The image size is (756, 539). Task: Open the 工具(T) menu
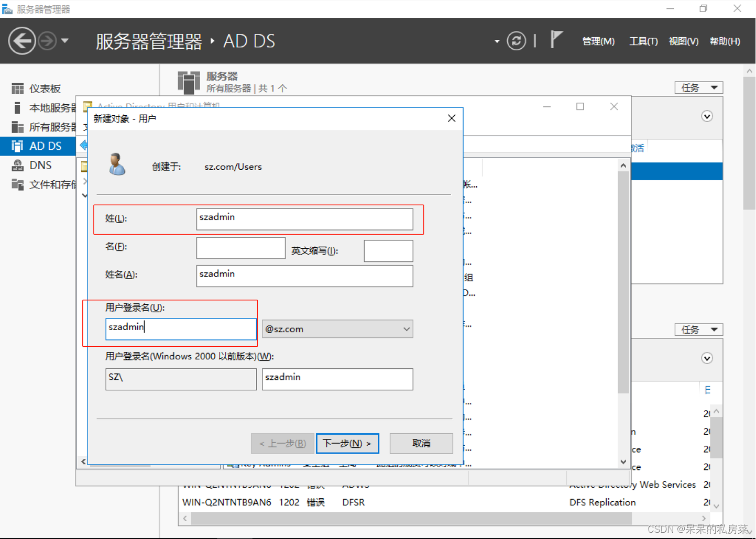tap(643, 41)
